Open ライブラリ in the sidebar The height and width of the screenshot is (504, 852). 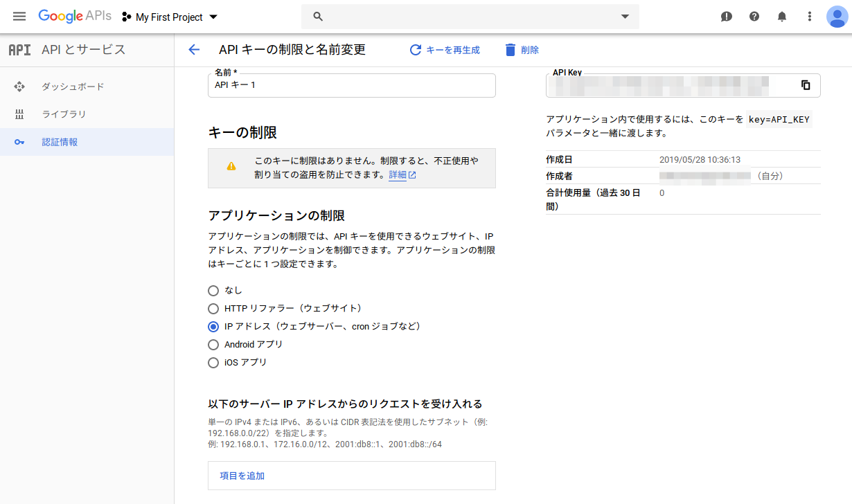pos(64,114)
